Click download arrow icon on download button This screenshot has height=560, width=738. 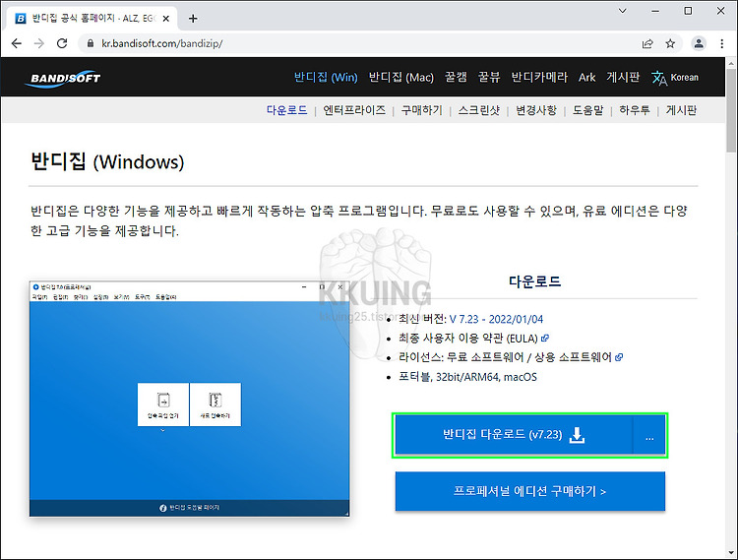577,435
